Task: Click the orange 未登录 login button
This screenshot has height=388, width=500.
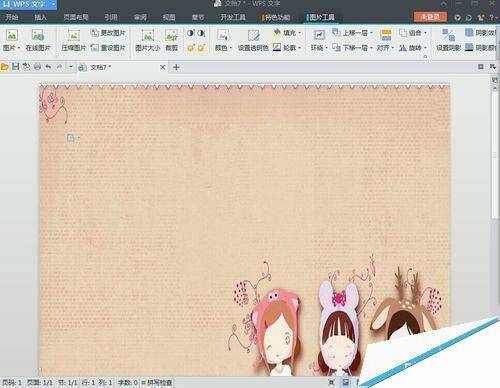Action: point(430,17)
